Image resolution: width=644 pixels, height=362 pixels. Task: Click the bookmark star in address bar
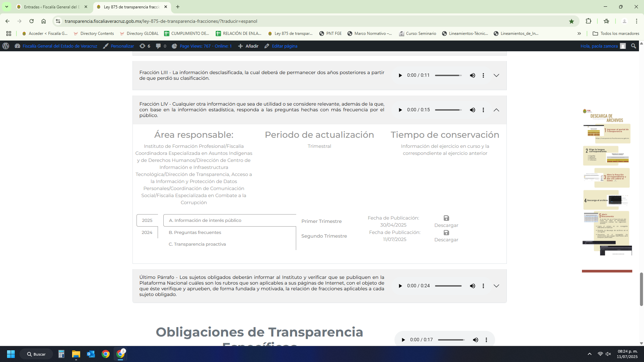point(572,21)
